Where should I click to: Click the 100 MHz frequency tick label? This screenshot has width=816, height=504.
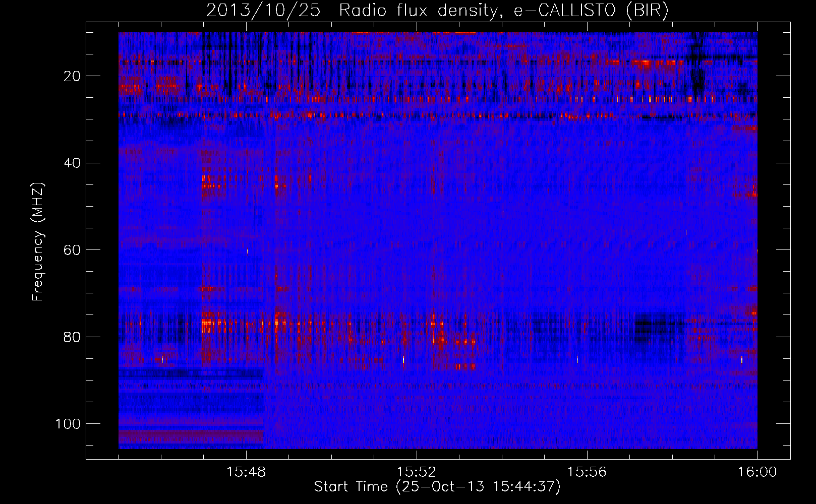pyautogui.click(x=68, y=424)
